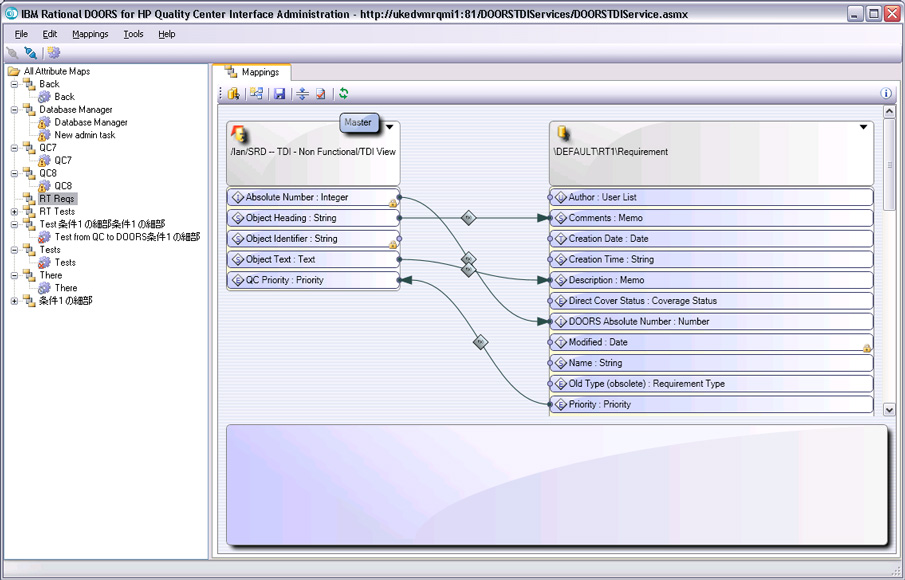Click the blue info icon at right
The width and height of the screenshot is (905, 580).
(886, 93)
